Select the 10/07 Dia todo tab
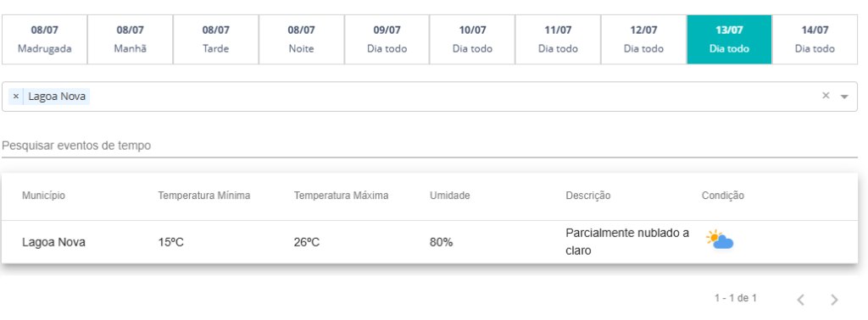Screen dimensions: 868x320 point(472,39)
